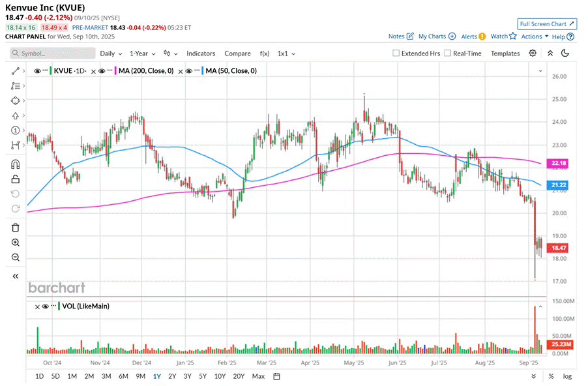Collapse the drawing tools sidebar
This screenshot has height=386, width=588.
tap(16, 276)
